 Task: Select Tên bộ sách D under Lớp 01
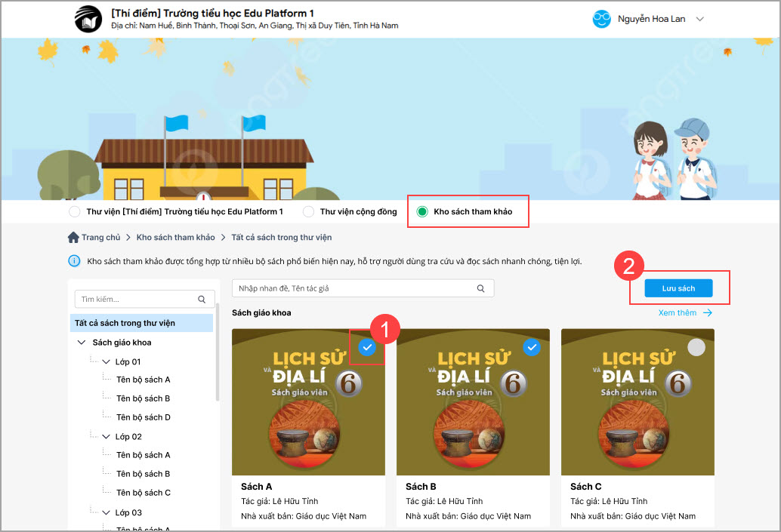pyautogui.click(x=144, y=417)
